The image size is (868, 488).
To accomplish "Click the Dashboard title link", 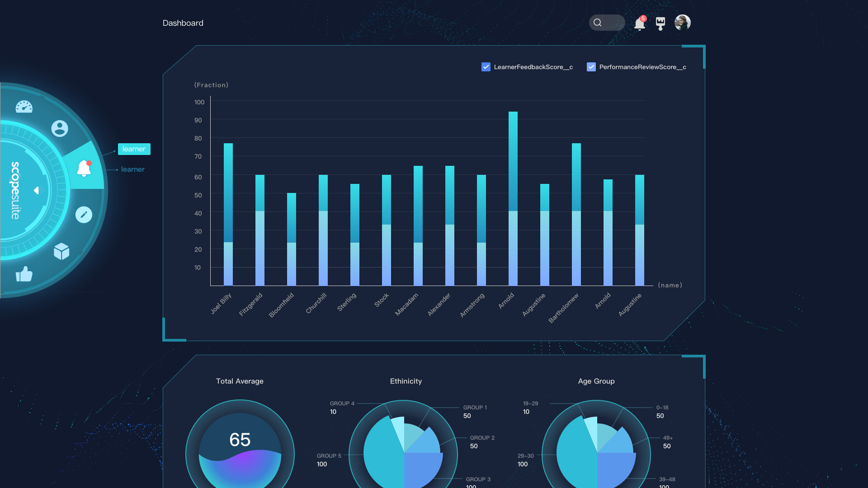I will click(x=183, y=23).
